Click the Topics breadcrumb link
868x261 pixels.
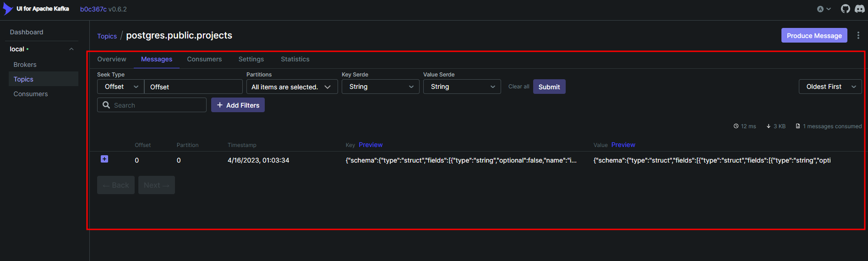[107, 36]
